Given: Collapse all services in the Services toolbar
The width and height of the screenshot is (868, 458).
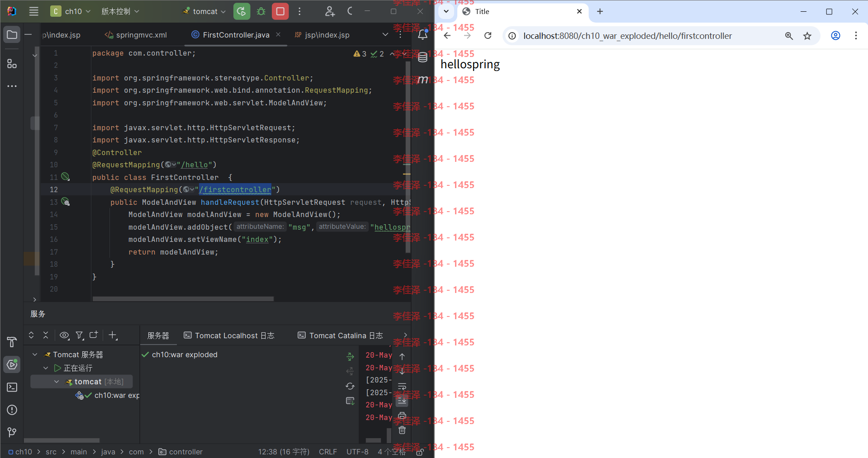Looking at the screenshot, I should [x=46, y=335].
